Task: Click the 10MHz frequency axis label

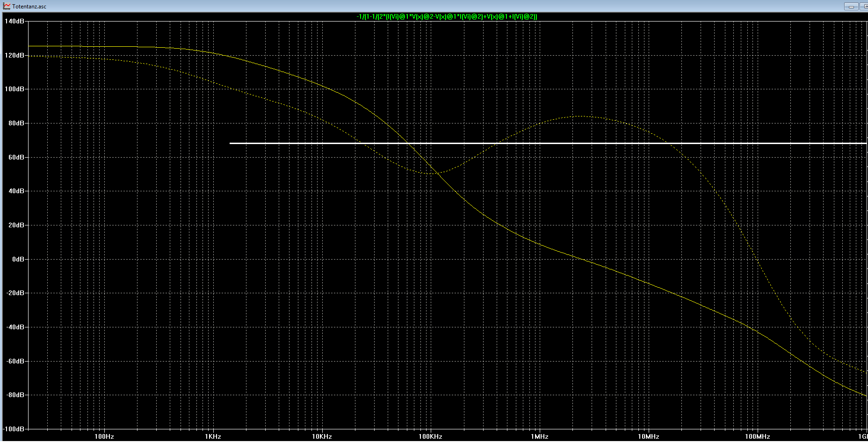Action: pos(648,436)
